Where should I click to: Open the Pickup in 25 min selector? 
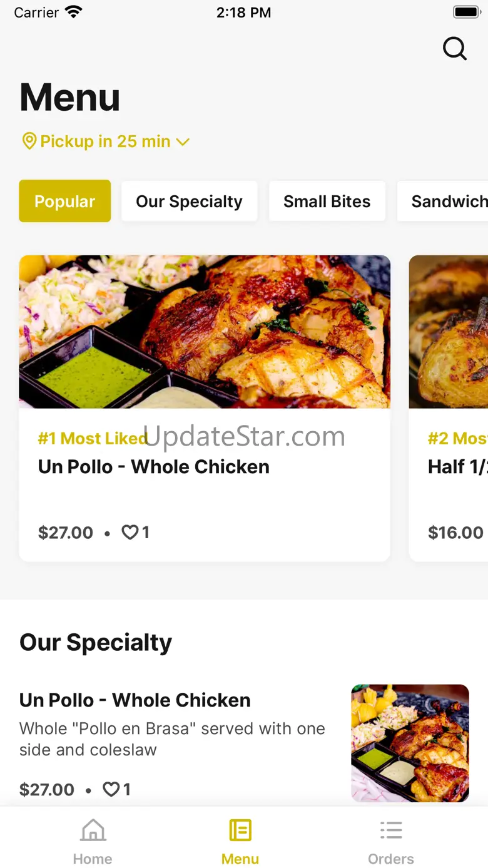click(x=105, y=141)
